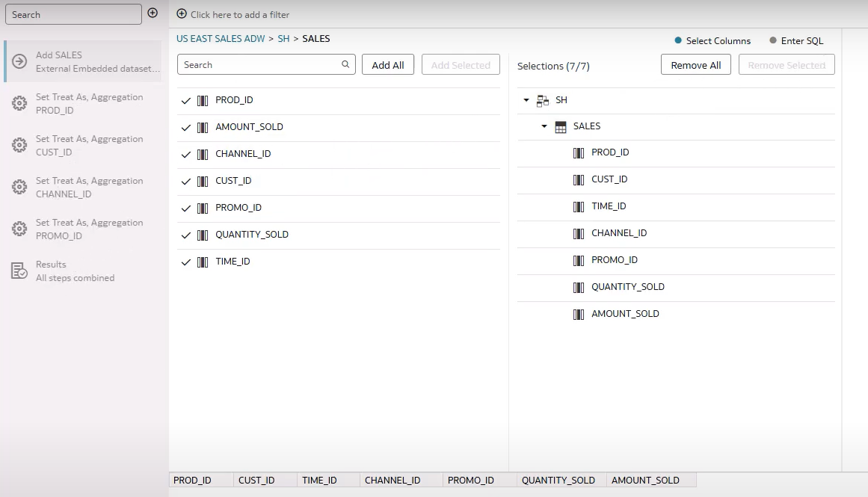Screen dimensions: 868x497
Task: Click the plus icon beside the sidebar search
Action: click(x=153, y=13)
